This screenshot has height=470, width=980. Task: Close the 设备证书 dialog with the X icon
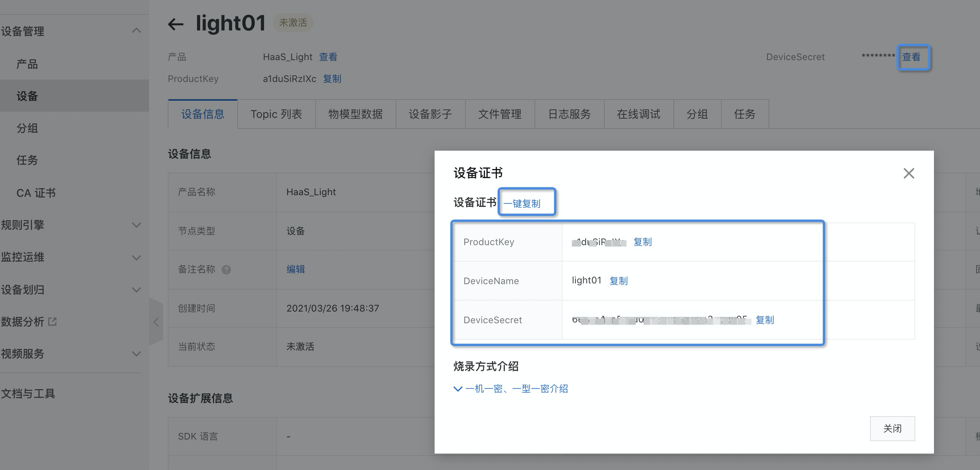[909, 173]
